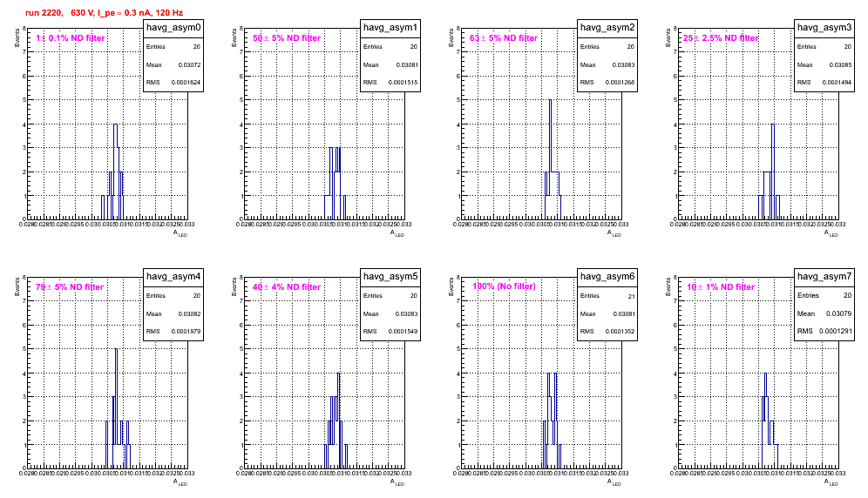This screenshot has height=498, width=868.
Task: Click the Events y-axis label of havg_asym6
Action: point(451,286)
